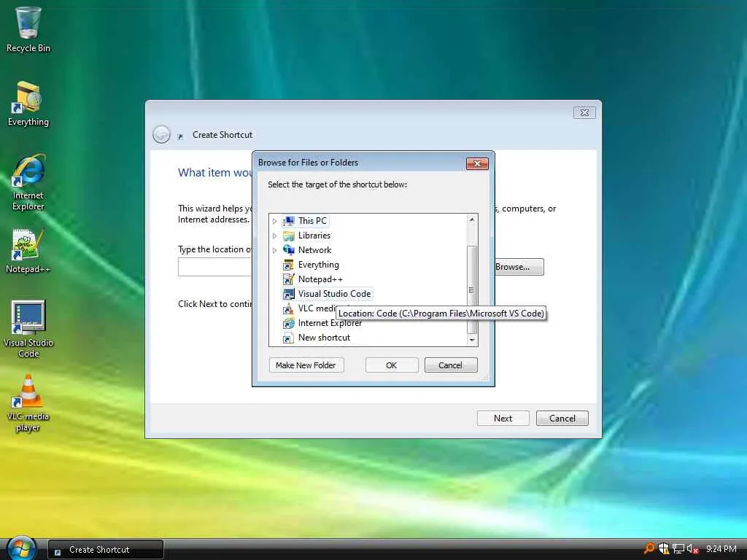Image resolution: width=747 pixels, height=560 pixels.
Task: Click scroll up arrow in browse list
Action: point(472,219)
